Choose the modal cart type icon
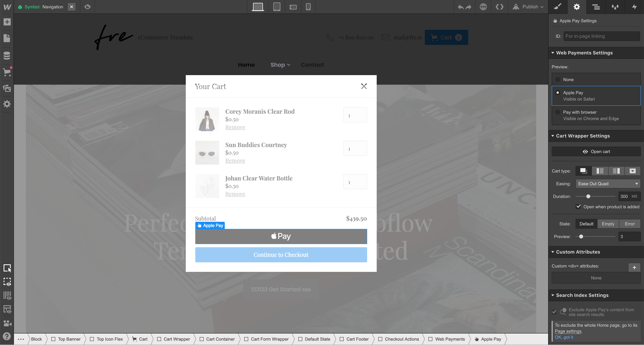644x345 pixels. (584, 171)
